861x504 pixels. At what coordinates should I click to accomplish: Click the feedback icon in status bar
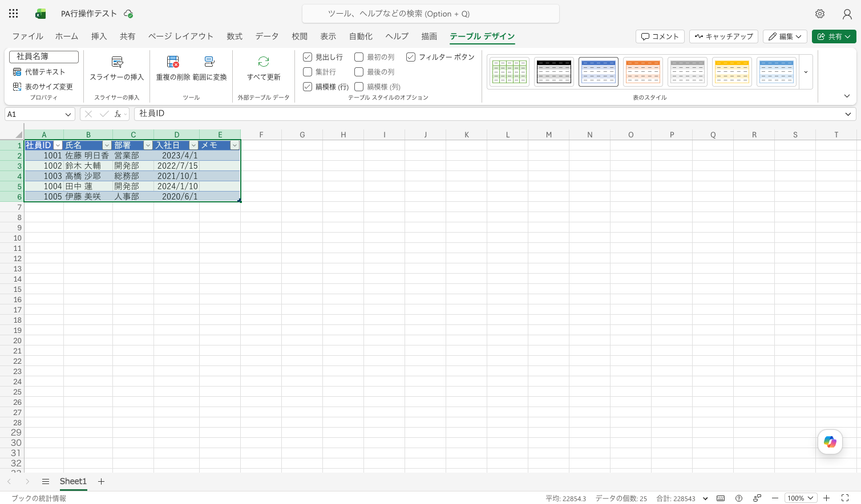click(757, 498)
